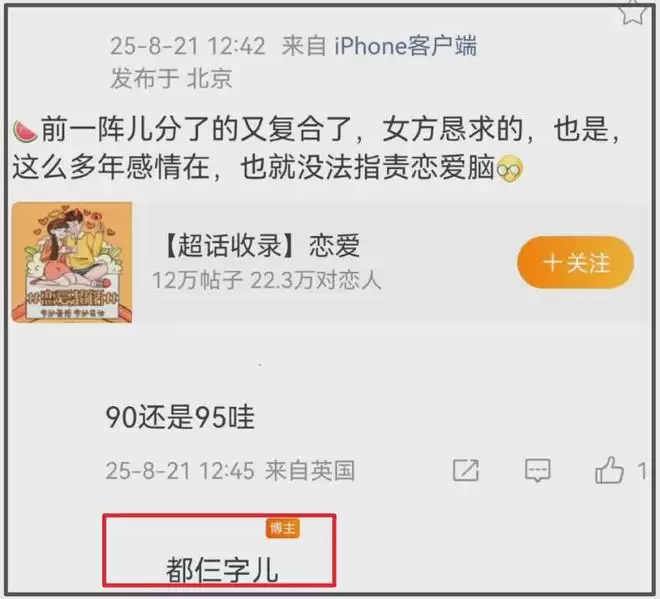Click the watermelon emoji in the post
Image resolution: width=660 pixels, height=599 pixels.
click(25, 131)
